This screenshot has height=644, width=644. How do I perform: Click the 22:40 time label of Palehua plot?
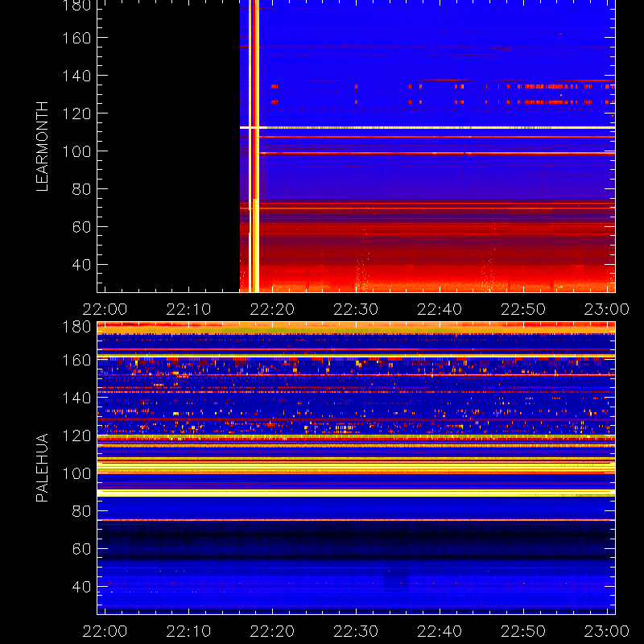(440, 631)
